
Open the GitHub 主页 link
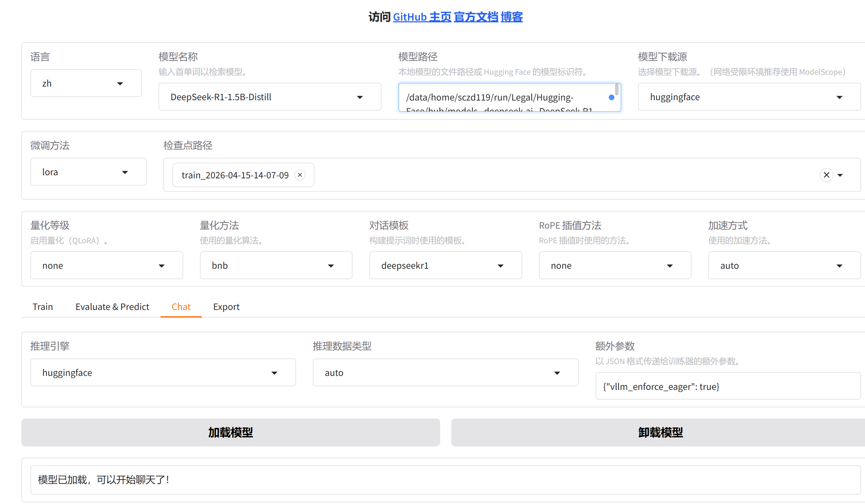(x=422, y=17)
